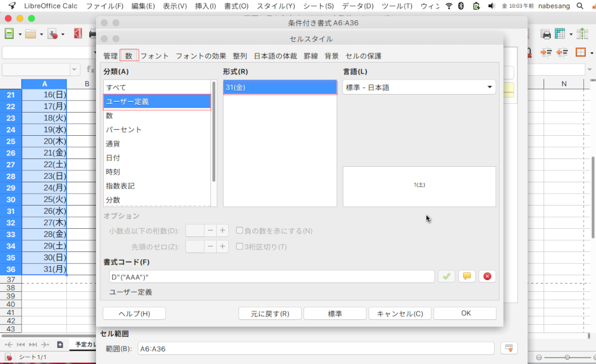
Task: Click the add new sheet icon
Action: 60,344
